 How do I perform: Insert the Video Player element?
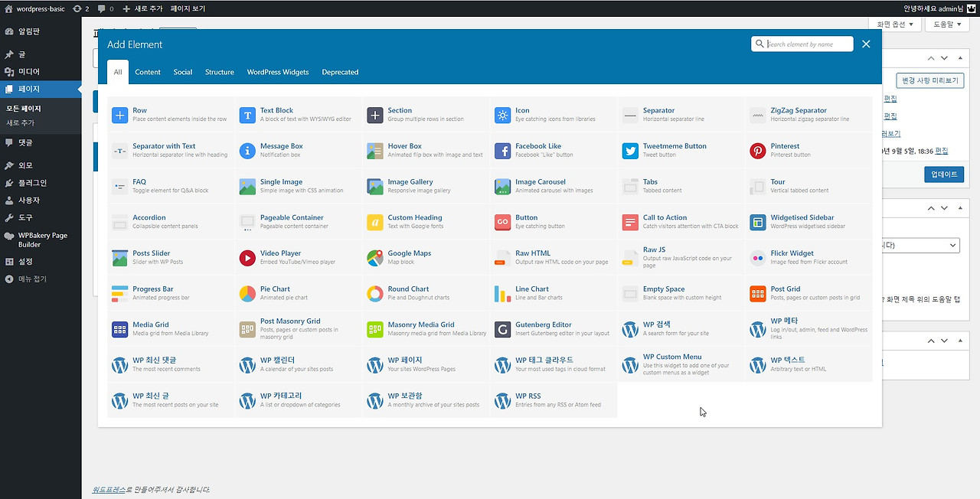point(299,258)
